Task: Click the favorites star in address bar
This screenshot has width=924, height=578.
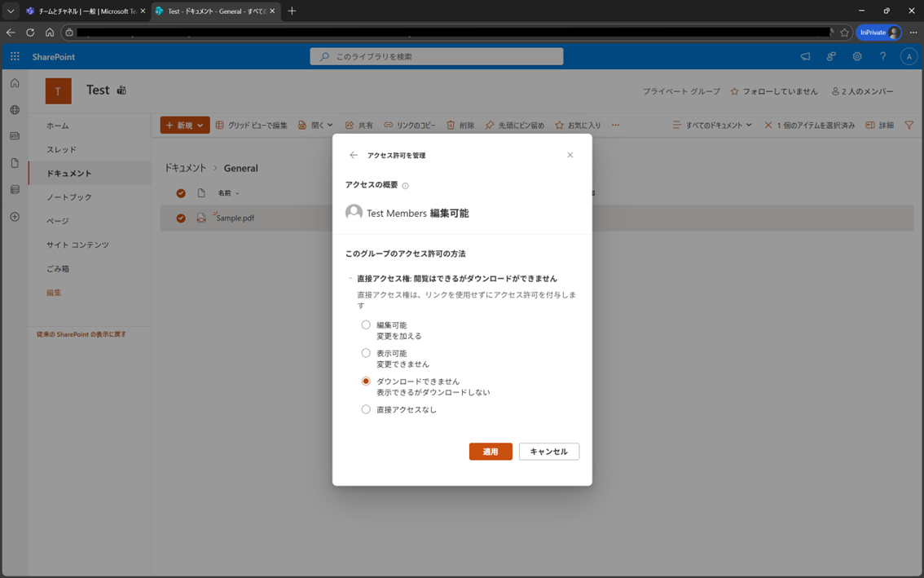Action: pyautogui.click(x=844, y=33)
